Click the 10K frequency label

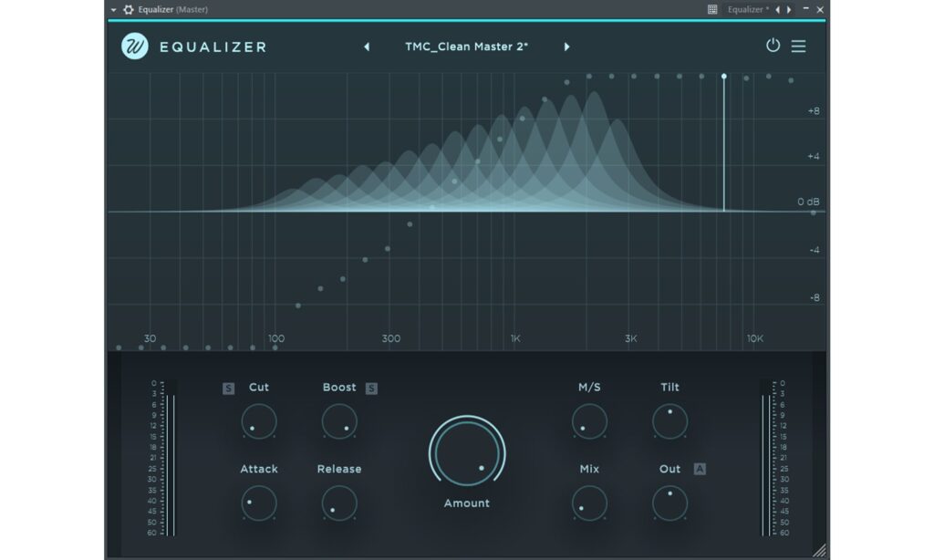[754, 338]
